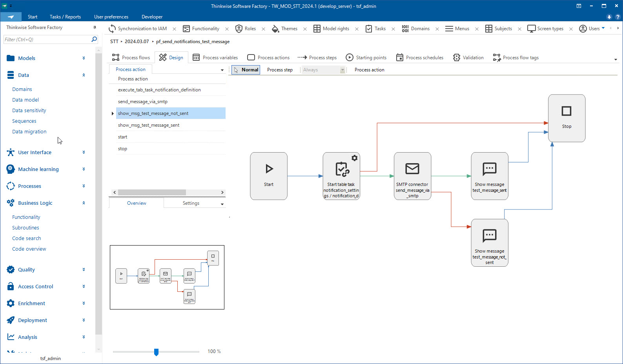Toggle the Process step drawing mode
Screen dimensions: 623x364
280,70
